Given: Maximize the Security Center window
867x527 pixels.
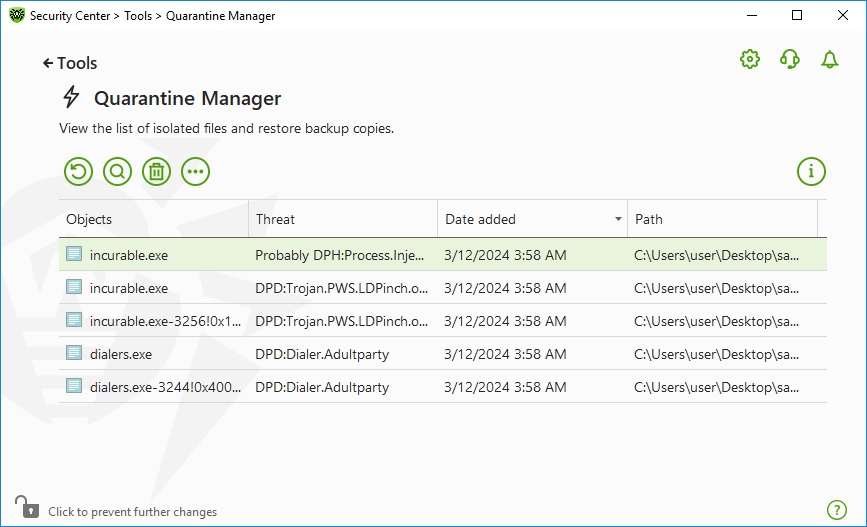Looking at the screenshot, I should [797, 15].
